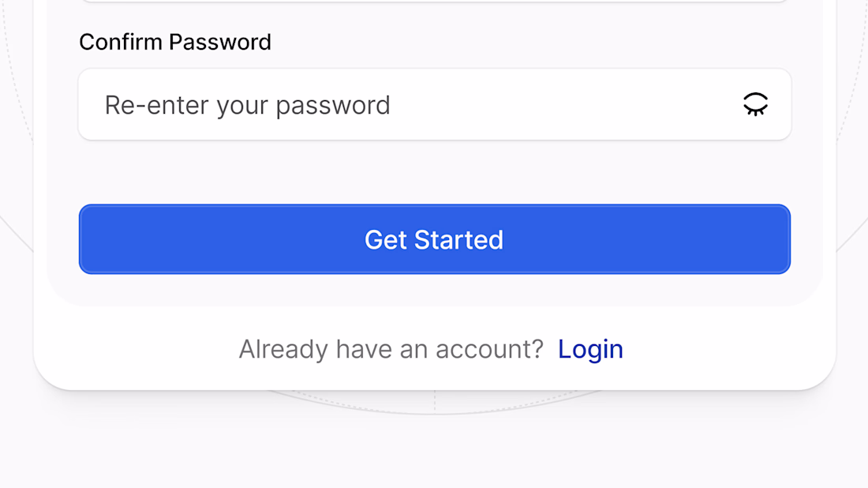Click the 'Already have an account?' text
The image size is (868, 488).
391,349
